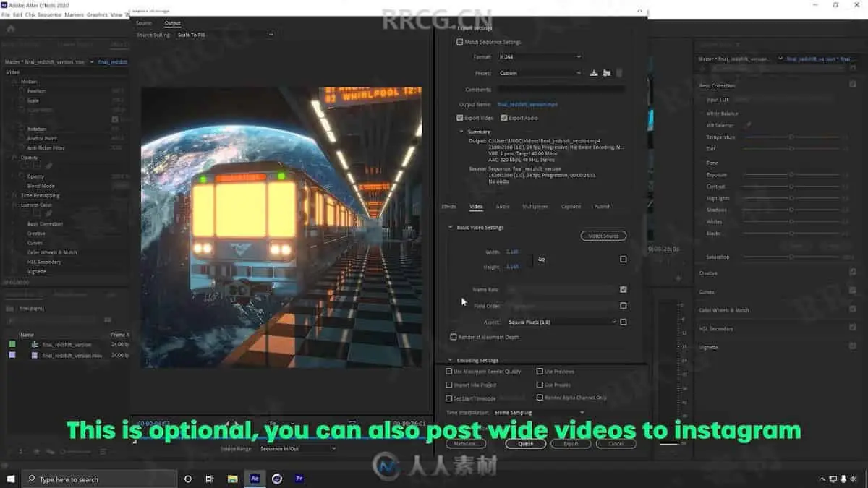868x488 pixels.
Task: Switch to the Effects tab
Action: tap(448, 207)
